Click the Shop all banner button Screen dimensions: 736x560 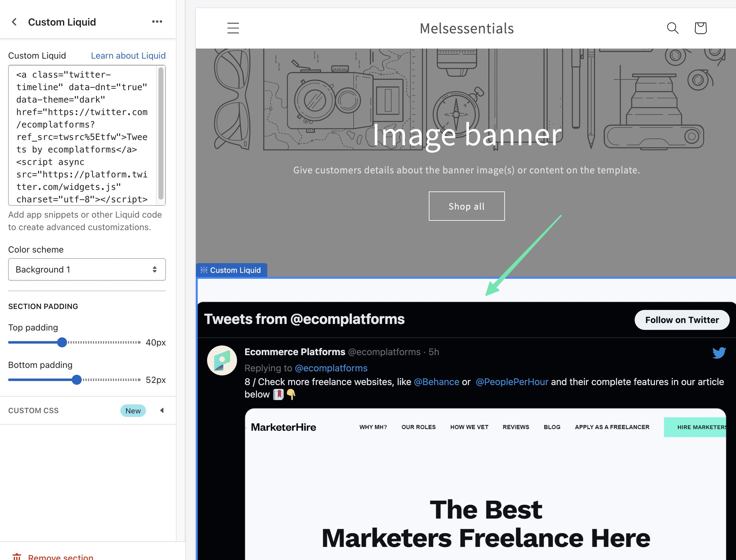[x=466, y=206]
